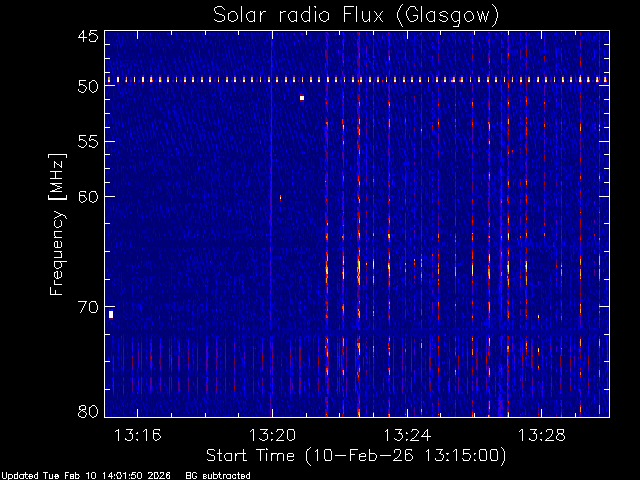Click the "Frequency [MHz]" axis label
This screenshot has width=640, height=480.
coord(58,224)
